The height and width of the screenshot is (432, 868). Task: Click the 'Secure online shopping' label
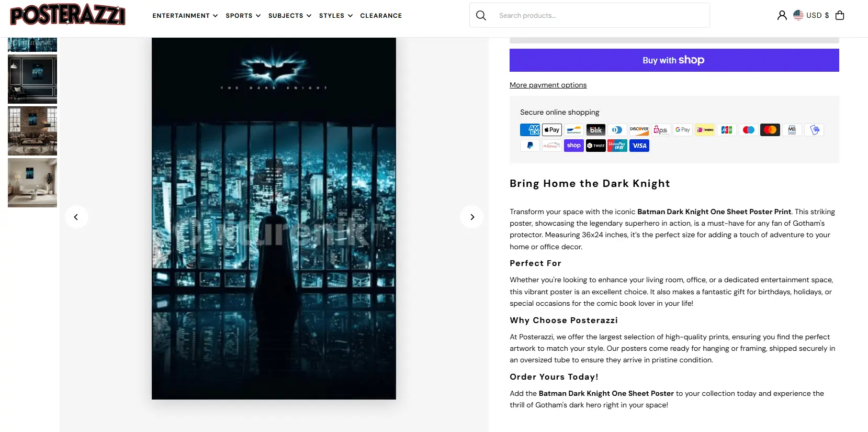click(x=560, y=112)
